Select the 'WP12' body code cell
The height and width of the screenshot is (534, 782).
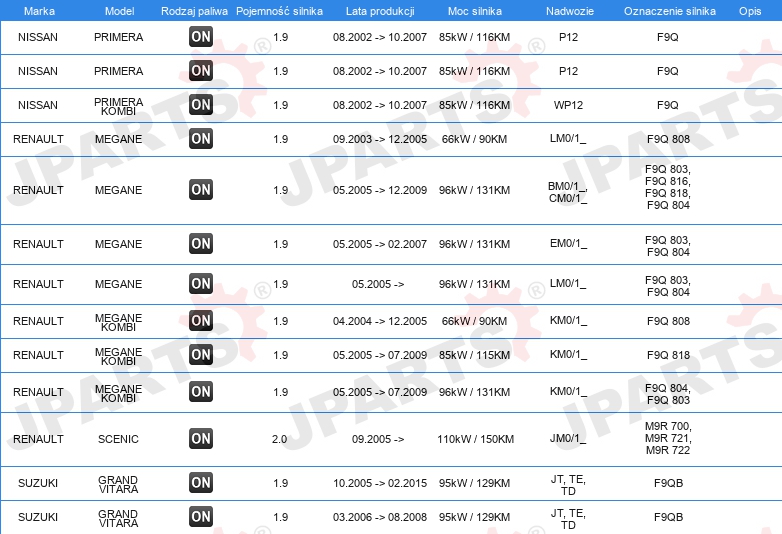[x=568, y=105]
